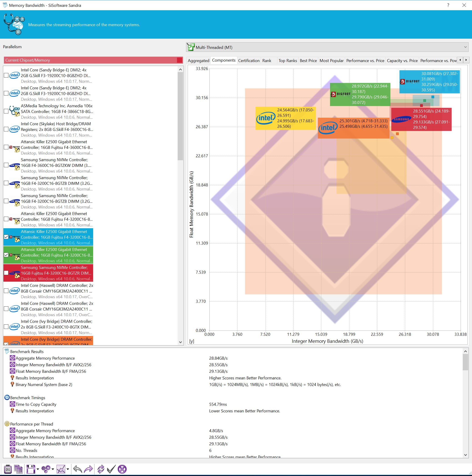
Task: Switch to the Aggregated tab
Action: tap(199, 61)
